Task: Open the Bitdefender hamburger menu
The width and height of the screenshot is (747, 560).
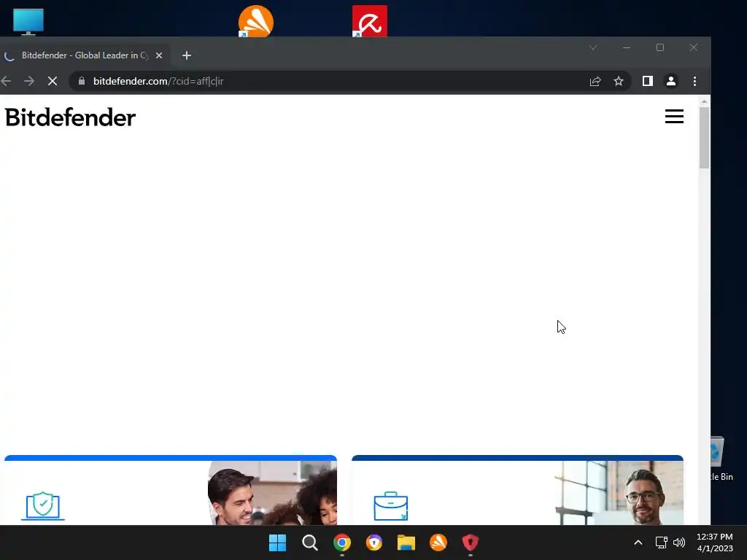Action: point(674,116)
